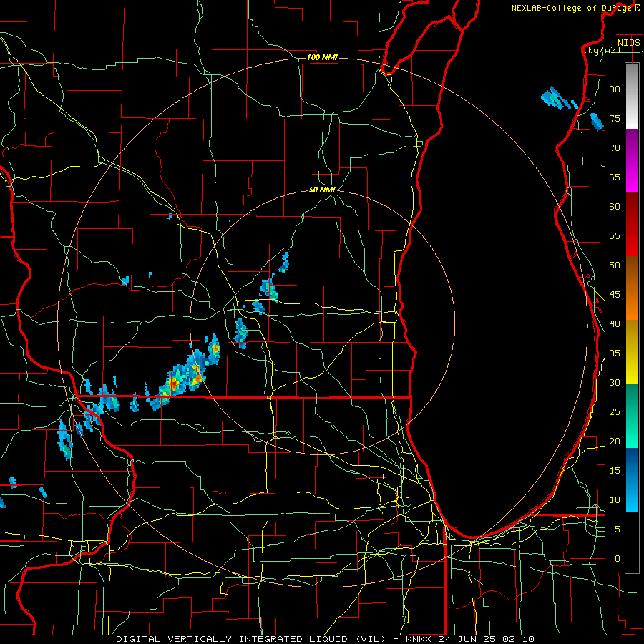Select the black bottom segment of color bar
644x644 pixels.
[x=632, y=542]
